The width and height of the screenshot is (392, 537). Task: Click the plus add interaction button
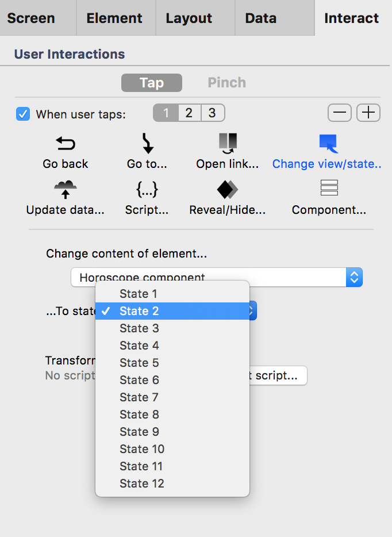pyautogui.click(x=368, y=113)
